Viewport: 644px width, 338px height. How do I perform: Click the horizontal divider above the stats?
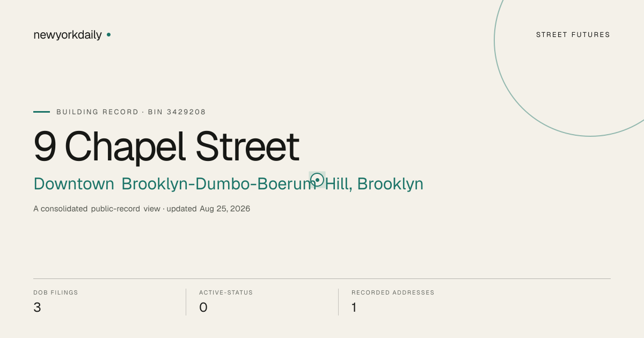pyautogui.click(x=322, y=278)
